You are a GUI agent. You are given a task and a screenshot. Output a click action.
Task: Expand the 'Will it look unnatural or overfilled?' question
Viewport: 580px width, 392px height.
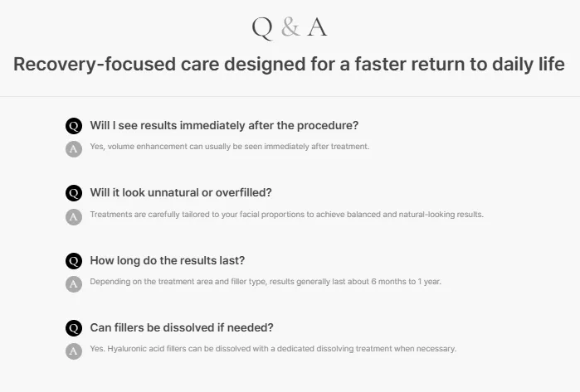pos(181,193)
